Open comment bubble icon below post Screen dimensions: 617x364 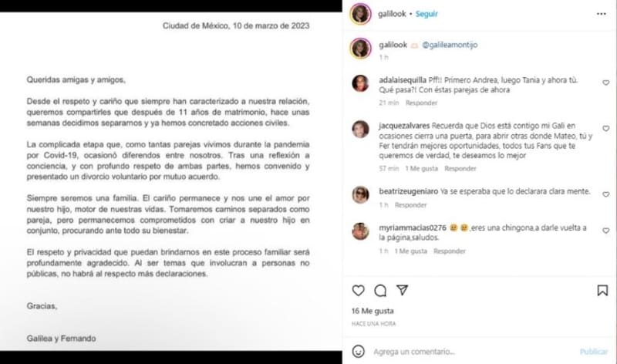click(x=380, y=291)
